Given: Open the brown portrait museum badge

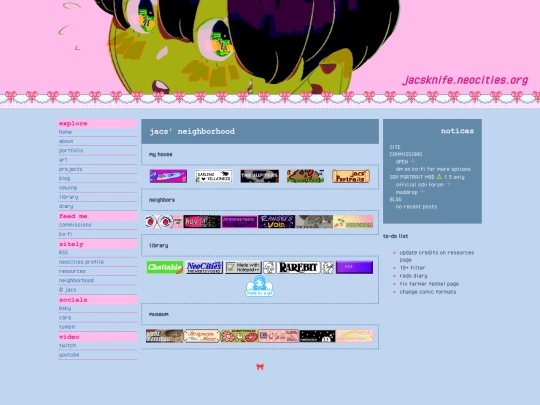Looking at the screenshot, I should 165,336.
